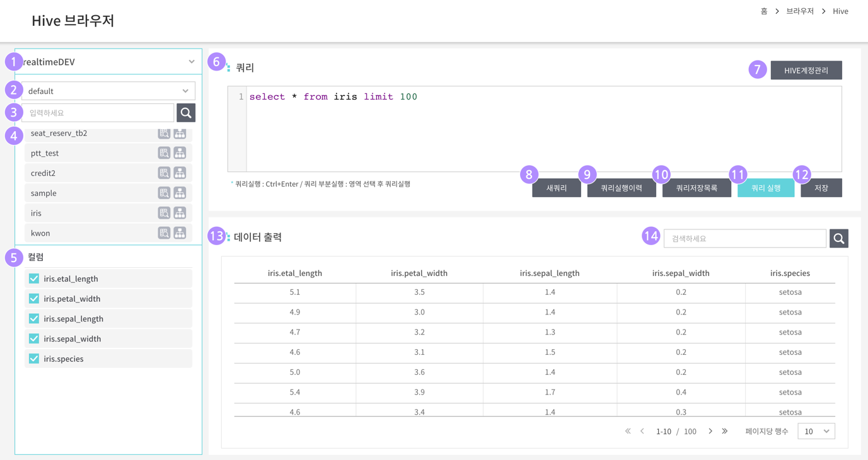Open the rows per page dropdown
The height and width of the screenshot is (460, 868).
(816, 431)
